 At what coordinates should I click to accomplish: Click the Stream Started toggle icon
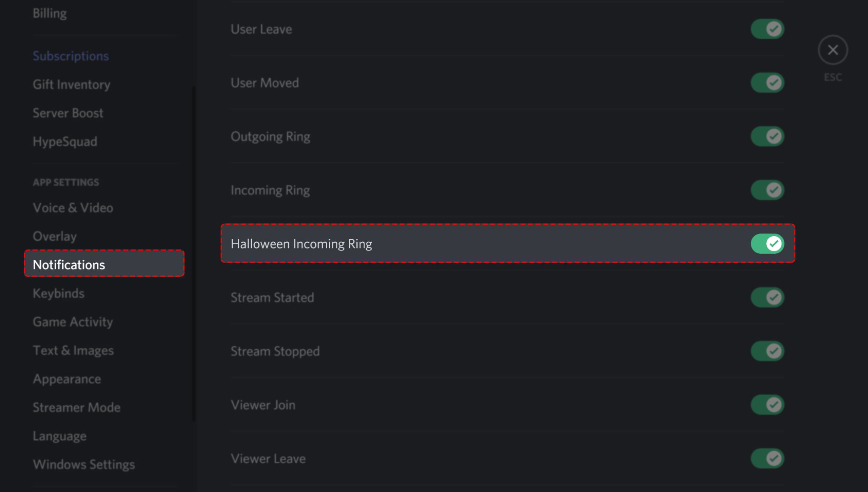pos(768,297)
